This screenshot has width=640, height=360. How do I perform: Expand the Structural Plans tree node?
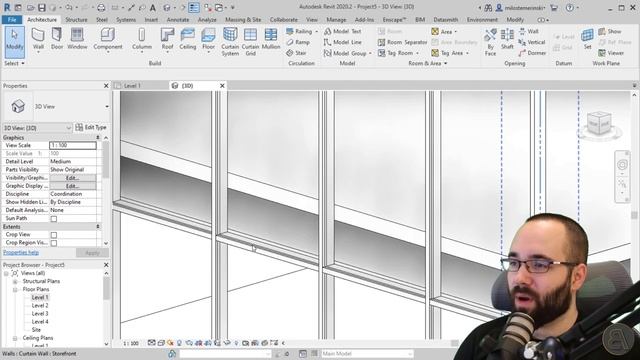[x=15, y=281]
